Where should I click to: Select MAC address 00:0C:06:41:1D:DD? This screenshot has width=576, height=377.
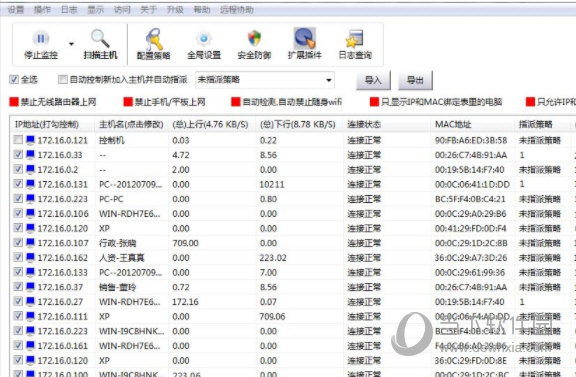pos(472,184)
